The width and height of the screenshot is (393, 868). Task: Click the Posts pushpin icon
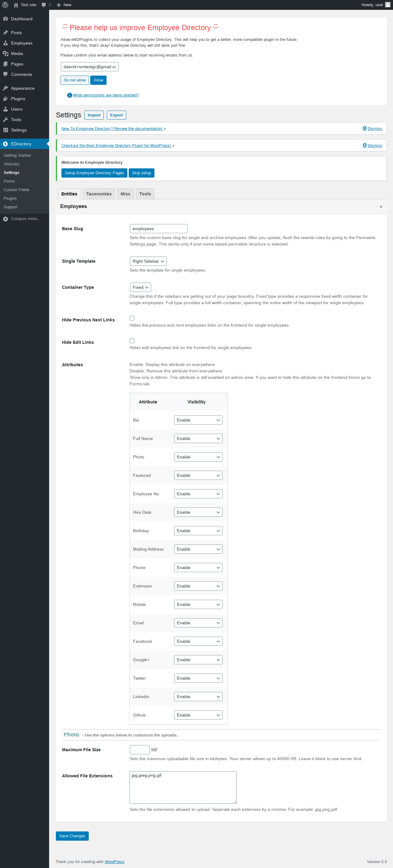click(x=6, y=33)
